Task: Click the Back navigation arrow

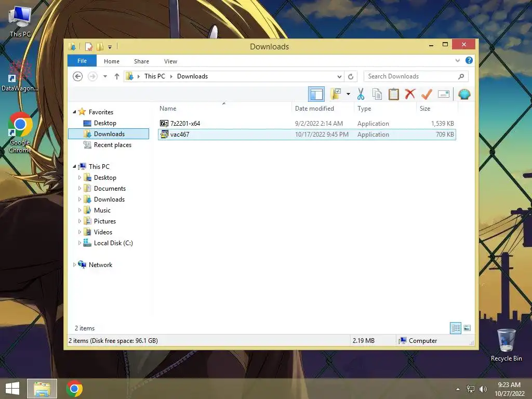Action: (x=78, y=76)
